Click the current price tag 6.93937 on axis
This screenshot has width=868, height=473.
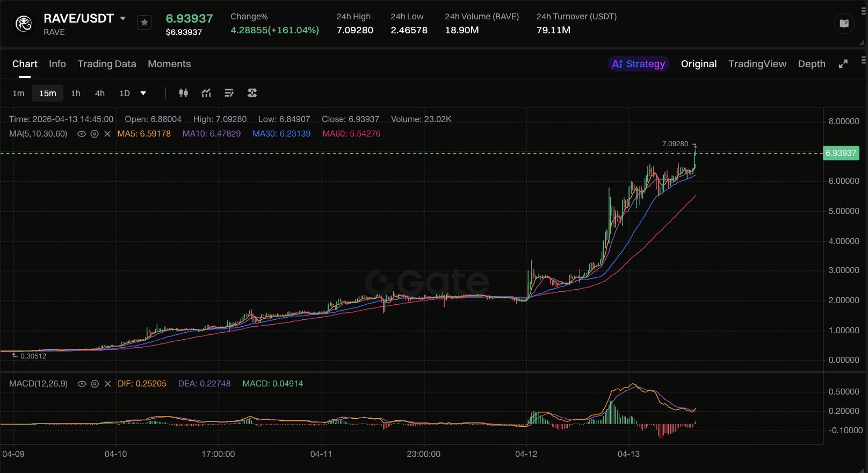(x=841, y=153)
